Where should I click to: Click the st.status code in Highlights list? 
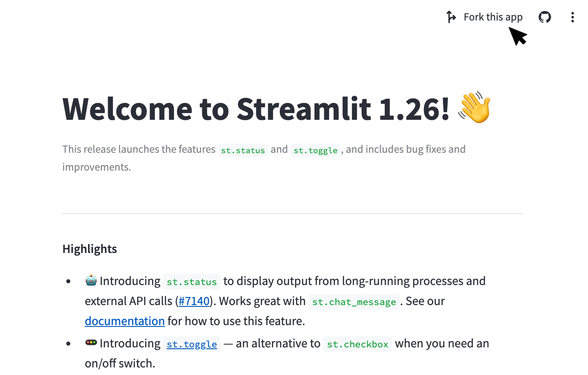coord(191,282)
